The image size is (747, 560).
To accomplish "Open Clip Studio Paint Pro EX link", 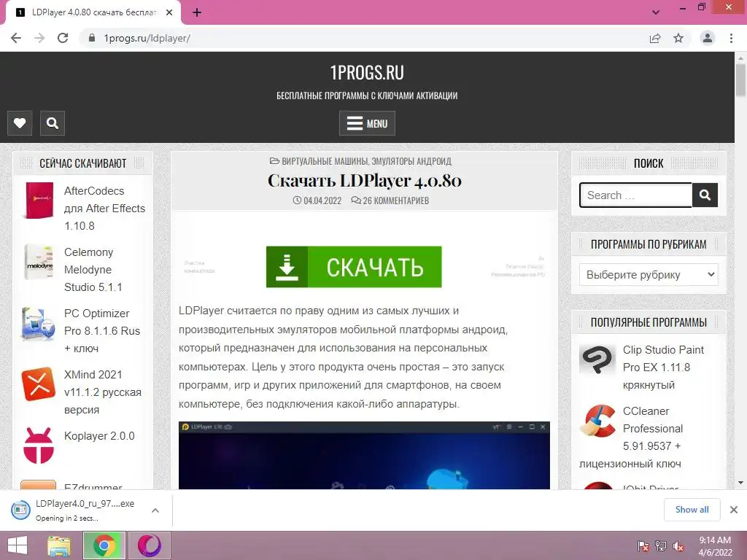I will pyautogui.click(x=663, y=367).
